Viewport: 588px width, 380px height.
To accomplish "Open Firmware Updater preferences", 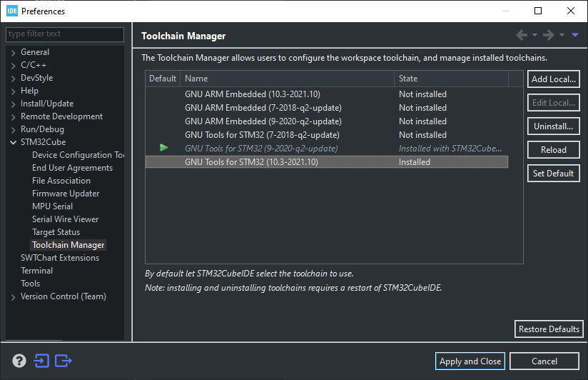I will pyautogui.click(x=66, y=194).
